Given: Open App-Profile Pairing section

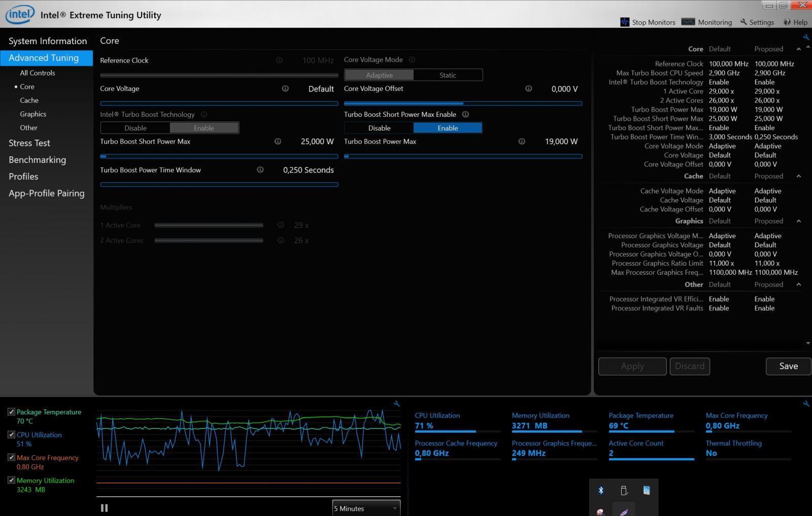Looking at the screenshot, I should tap(46, 193).
